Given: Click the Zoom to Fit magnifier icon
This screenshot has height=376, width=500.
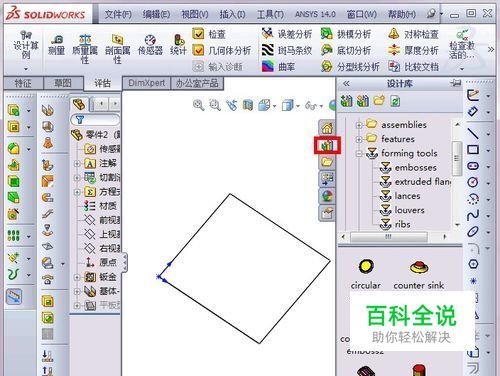Looking at the screenshot, I should pos(199,105).
